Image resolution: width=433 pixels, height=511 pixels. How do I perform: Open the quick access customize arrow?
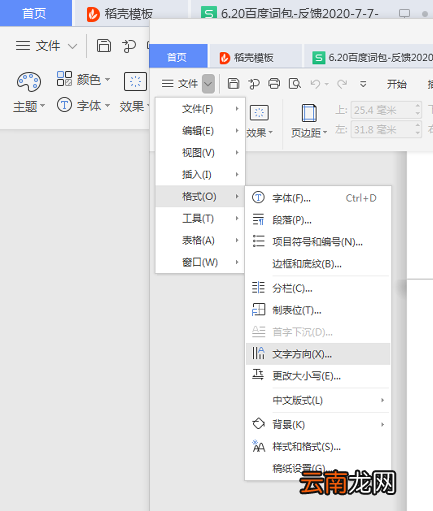coord(363,84)
